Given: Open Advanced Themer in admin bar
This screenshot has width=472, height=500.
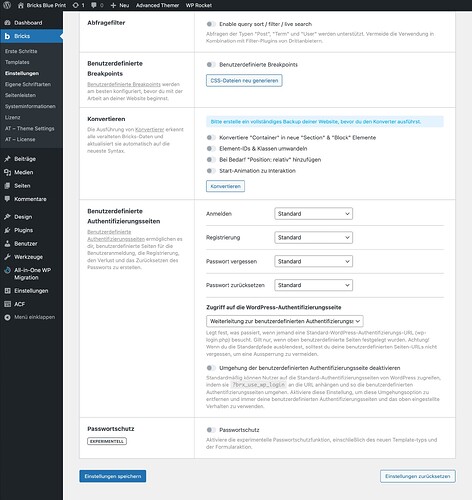Looking at the screenshot, I should (157, 5).
